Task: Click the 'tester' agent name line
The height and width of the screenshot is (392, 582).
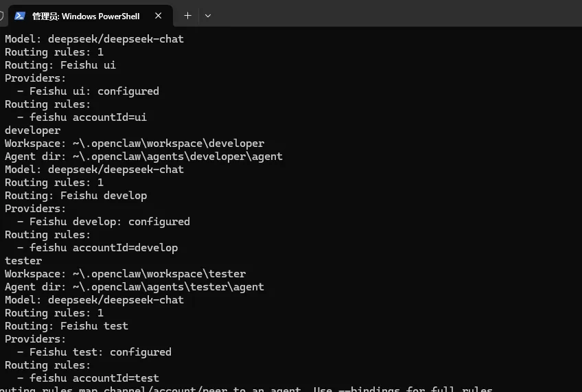Action: coord(23,261)
